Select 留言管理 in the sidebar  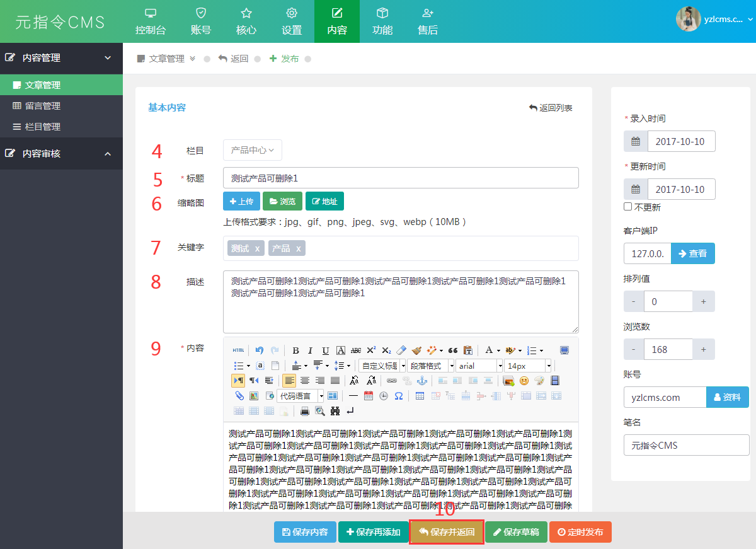coord(42,106)
